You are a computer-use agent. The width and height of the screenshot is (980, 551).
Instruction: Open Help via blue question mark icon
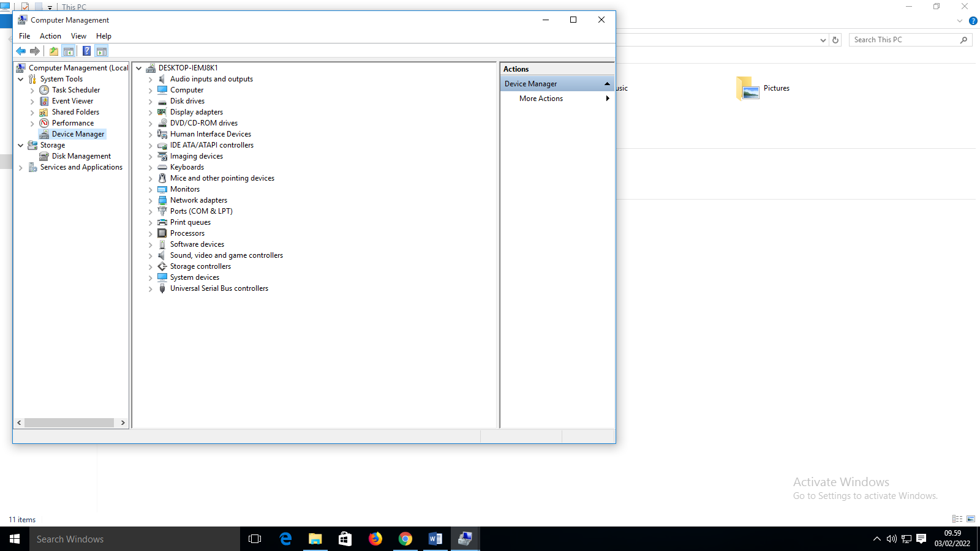[x=86, y=51]
